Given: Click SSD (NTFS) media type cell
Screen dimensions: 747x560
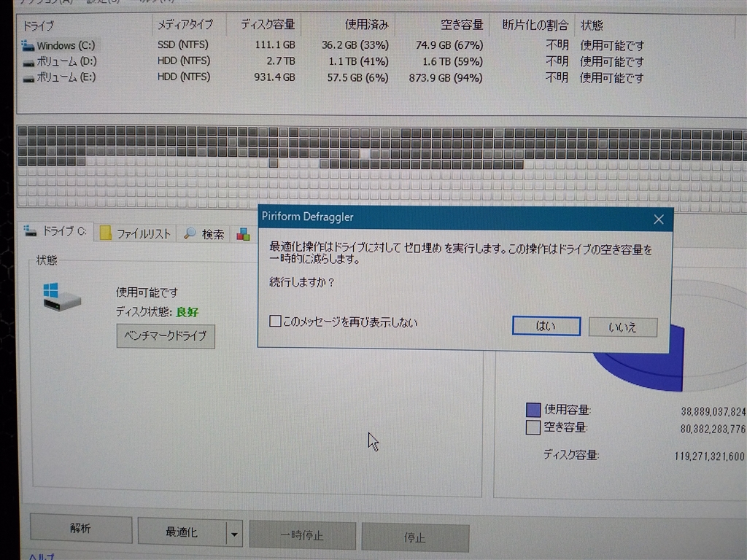Looking at the screenshot, I should (x=183, y=44).
